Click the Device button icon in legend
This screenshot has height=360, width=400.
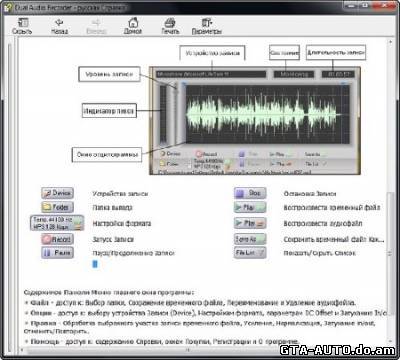58,193
